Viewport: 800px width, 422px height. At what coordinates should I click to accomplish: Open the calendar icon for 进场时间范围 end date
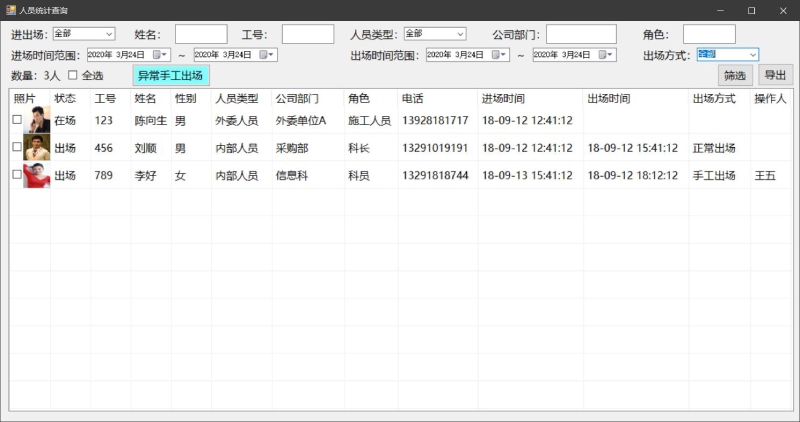click(264, 55)
